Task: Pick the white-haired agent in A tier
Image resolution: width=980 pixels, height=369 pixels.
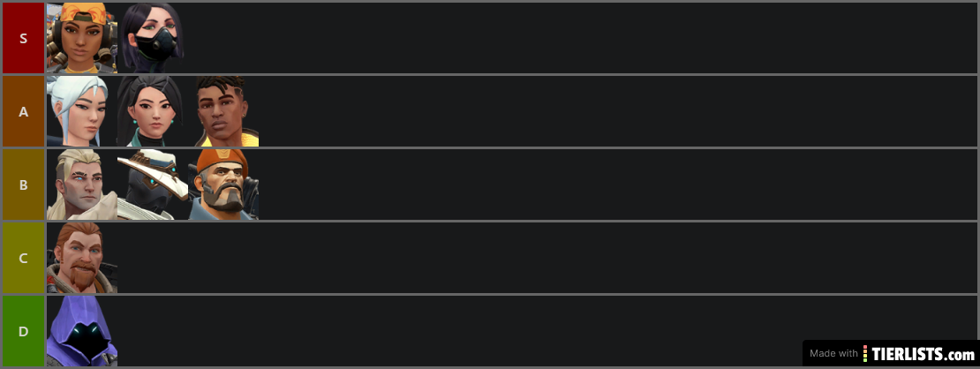Action: tap(82, 111)
